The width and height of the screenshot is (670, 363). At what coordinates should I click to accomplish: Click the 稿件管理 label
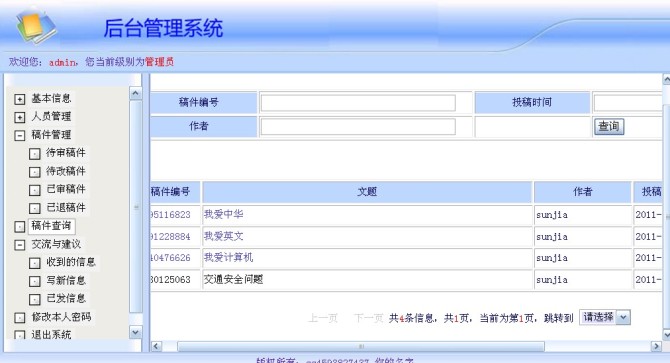pos(51,135)
